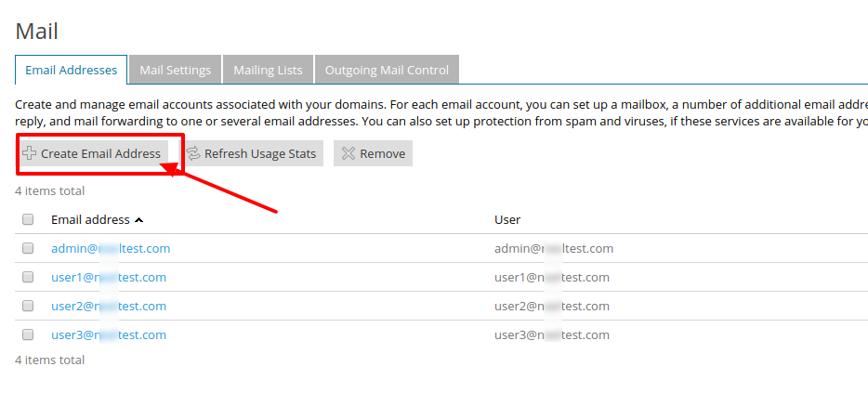Switch to the Mail Settings tab
This screenshot has width=868, height=406.
click(x=175, y=70)
